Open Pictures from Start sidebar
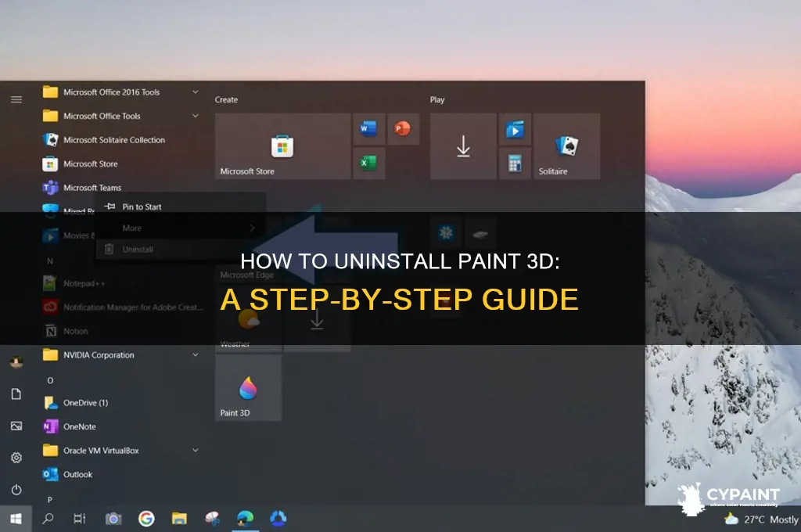801x532 pixels. pos(16,426)
